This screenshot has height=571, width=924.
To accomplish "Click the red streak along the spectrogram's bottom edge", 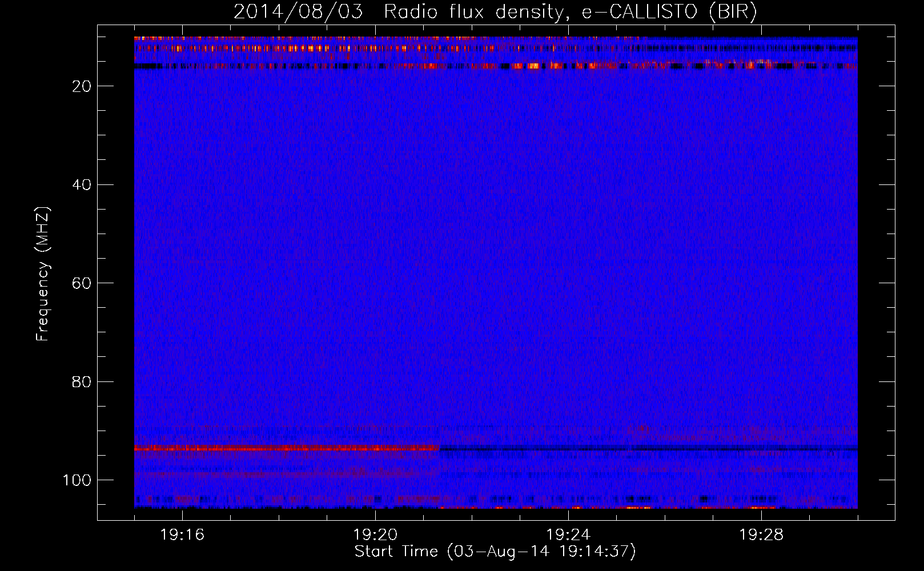I will tap(628, 507).
